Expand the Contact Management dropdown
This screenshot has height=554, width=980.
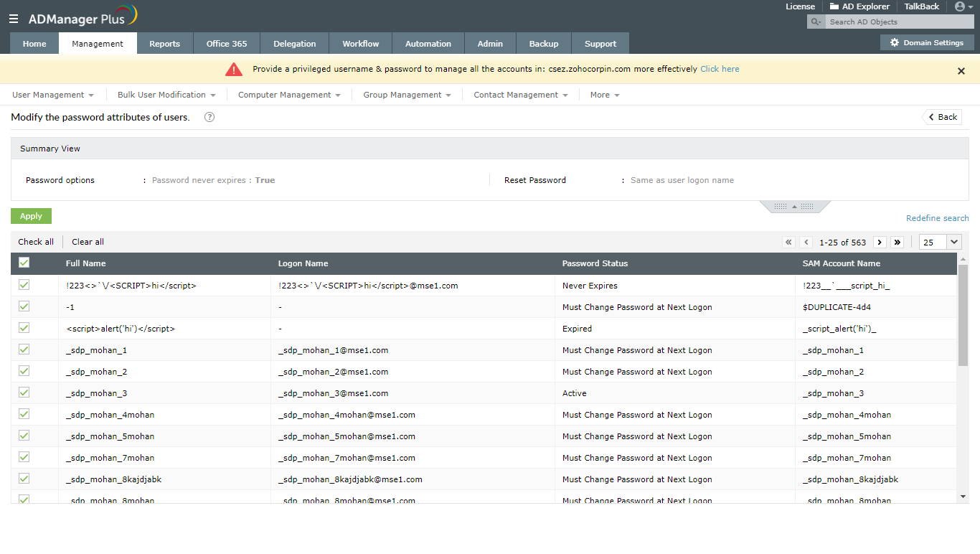click(x=521, y=95)
